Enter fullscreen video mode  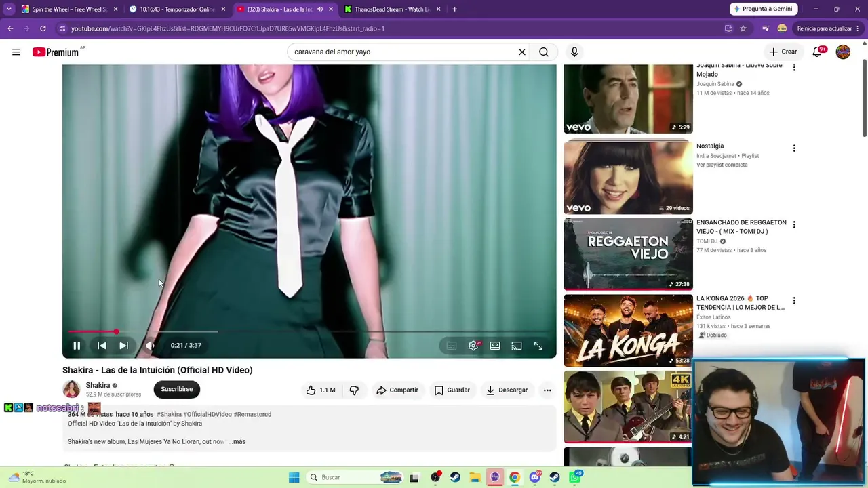point(538,346)
